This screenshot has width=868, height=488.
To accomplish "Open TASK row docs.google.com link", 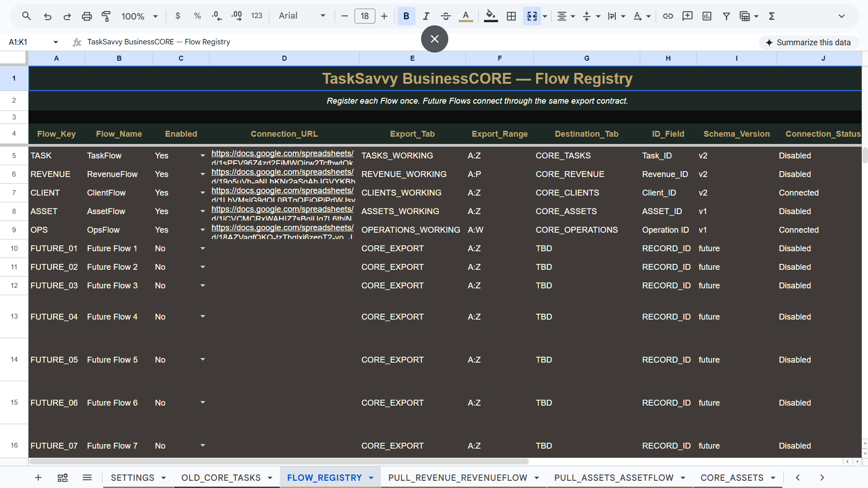I will point(283,153).
